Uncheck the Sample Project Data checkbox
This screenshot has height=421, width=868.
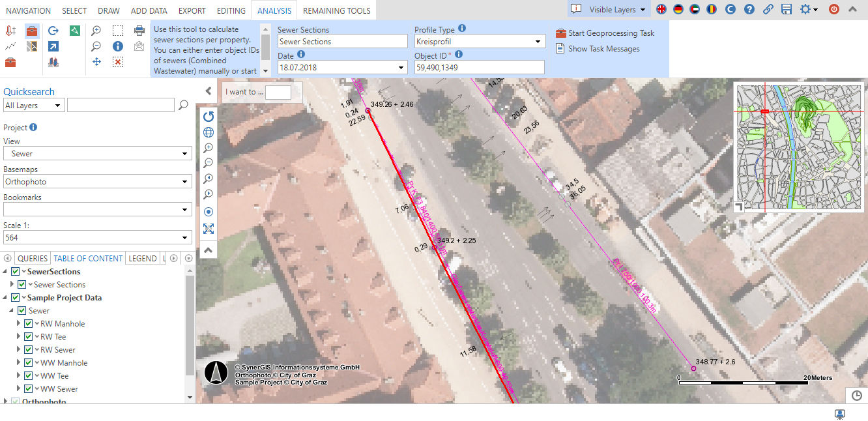16,297
